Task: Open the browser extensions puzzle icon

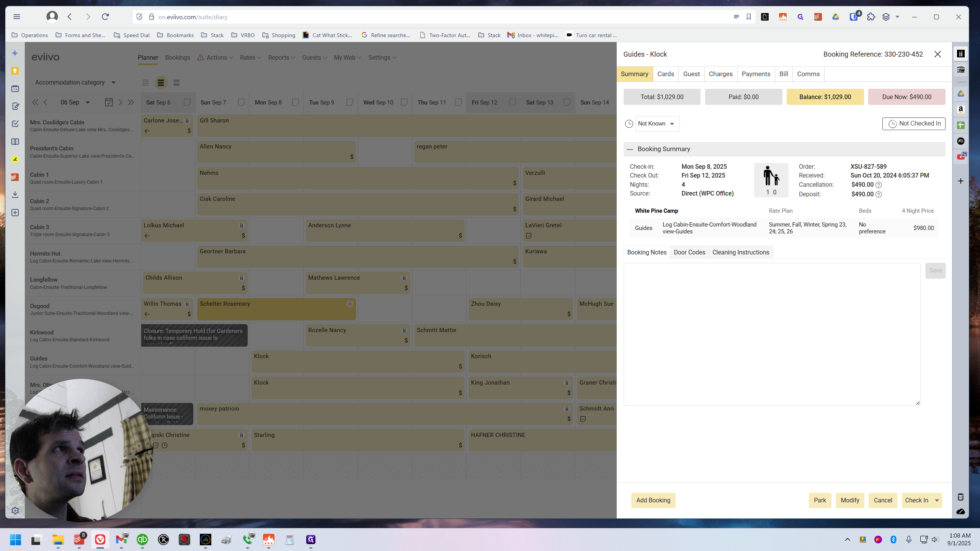Action: coord(871,17)
